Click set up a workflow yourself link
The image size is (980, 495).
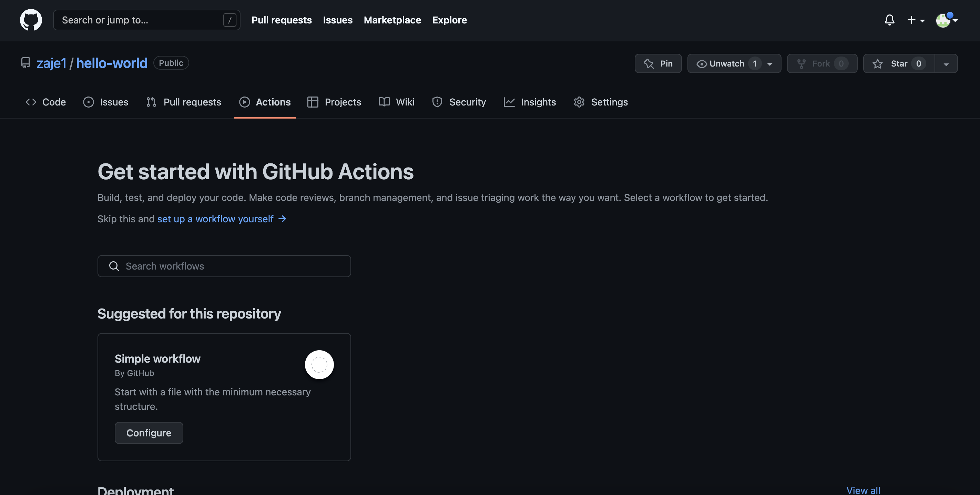(215, 219)
